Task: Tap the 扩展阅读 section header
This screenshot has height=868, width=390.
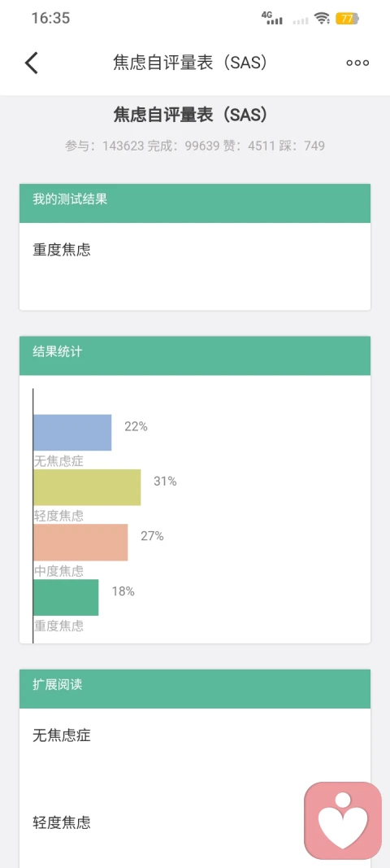Action: point(195,689)
